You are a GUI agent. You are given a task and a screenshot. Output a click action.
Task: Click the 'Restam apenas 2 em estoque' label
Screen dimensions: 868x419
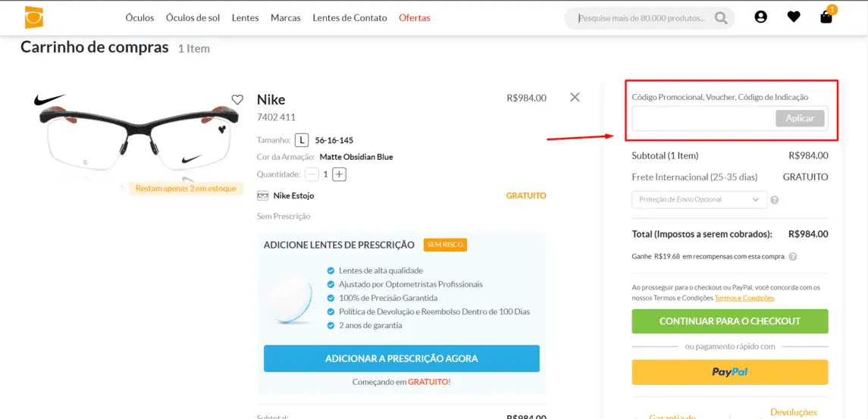(186, 189)
